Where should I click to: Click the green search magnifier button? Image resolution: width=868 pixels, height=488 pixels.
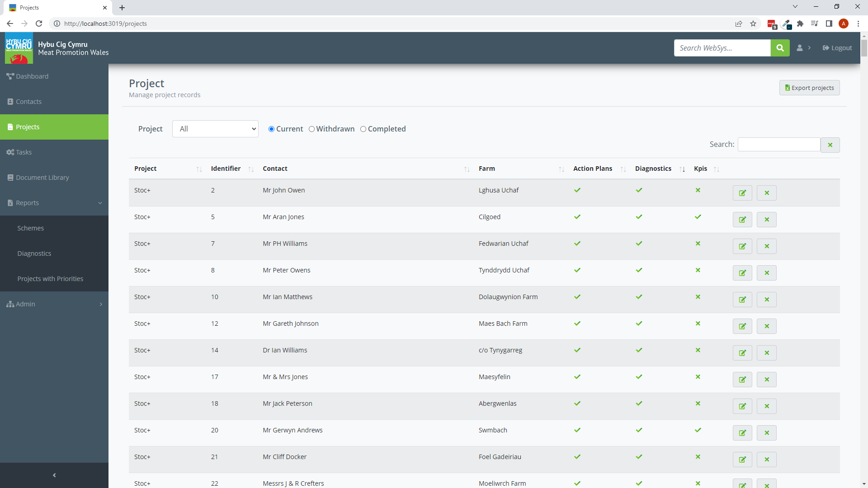(780, 48)
